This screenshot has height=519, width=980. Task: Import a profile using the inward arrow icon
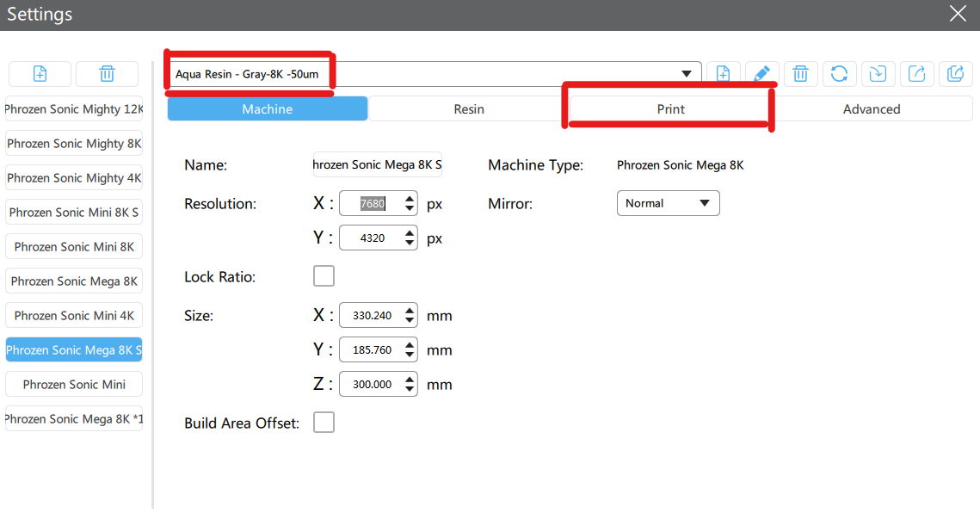coord(878,74)
